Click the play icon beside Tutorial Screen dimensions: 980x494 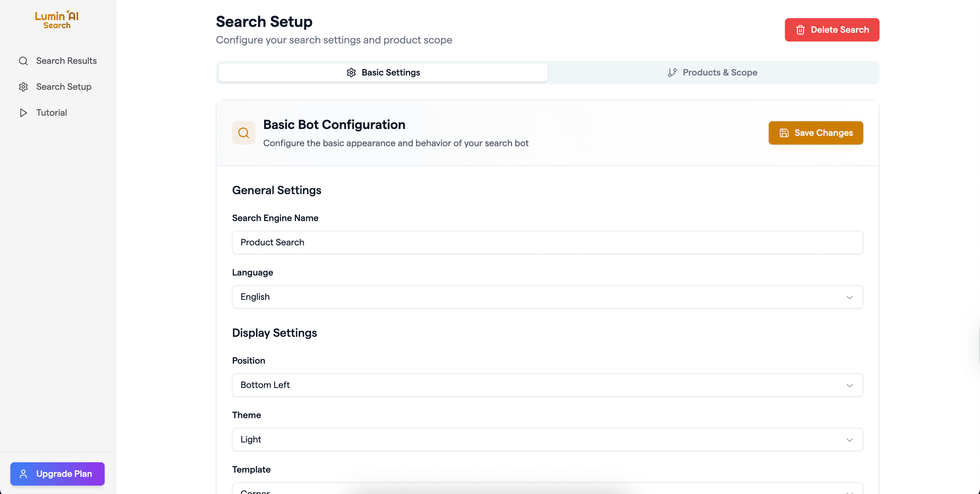23,113
